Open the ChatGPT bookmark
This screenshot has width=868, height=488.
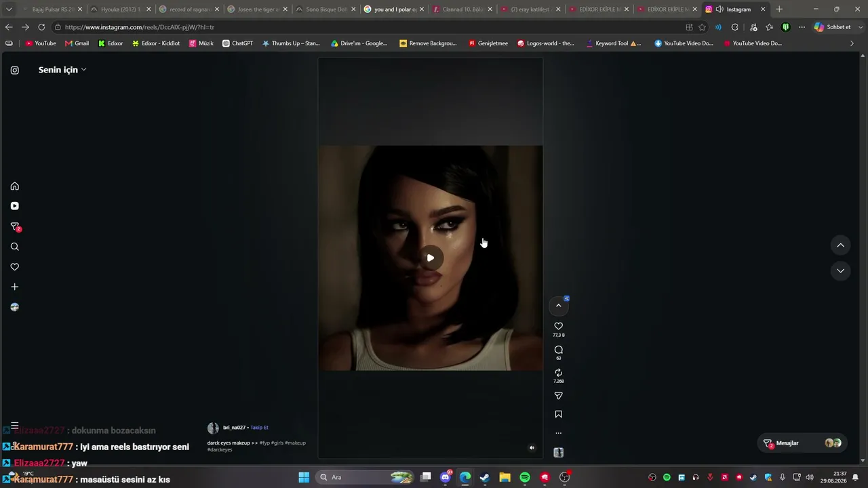[x=237, y=43]
